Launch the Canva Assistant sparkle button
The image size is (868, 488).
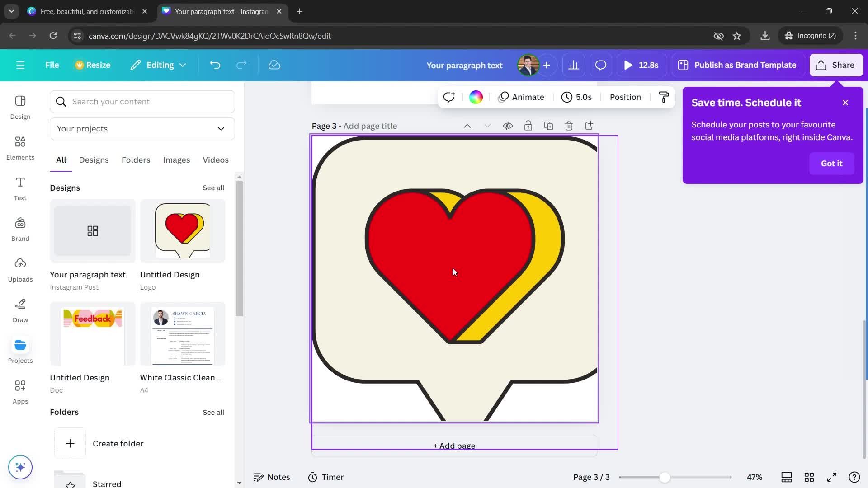20,467
